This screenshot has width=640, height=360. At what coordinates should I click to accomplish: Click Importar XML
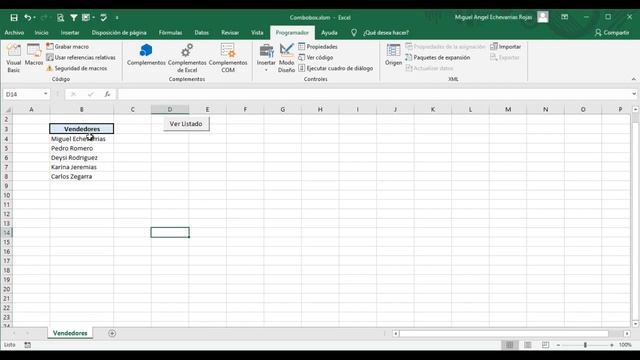pos(505,47)
